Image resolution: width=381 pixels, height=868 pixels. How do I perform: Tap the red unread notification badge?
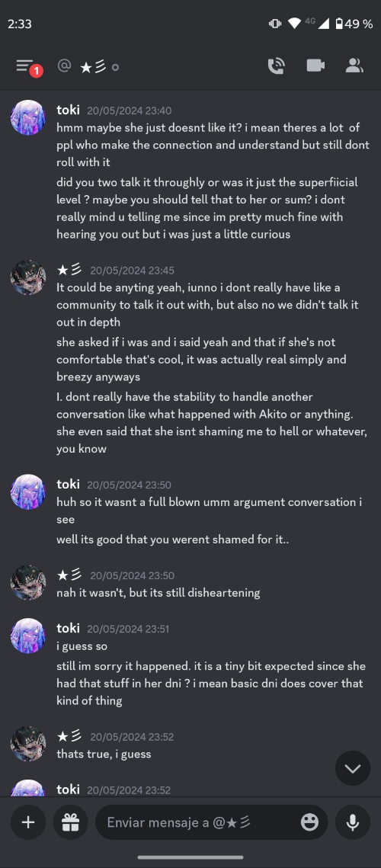[x=37, y=71]
